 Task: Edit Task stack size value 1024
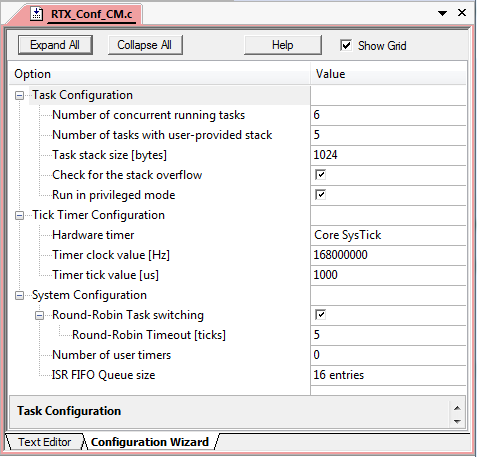[388, 155]
